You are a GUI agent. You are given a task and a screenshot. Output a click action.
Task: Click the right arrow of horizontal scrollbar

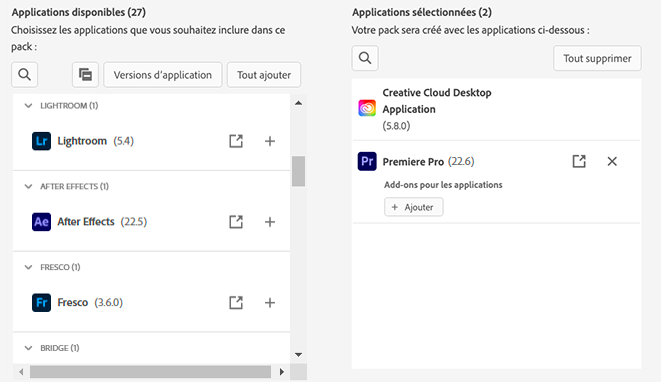pos(282,372)
